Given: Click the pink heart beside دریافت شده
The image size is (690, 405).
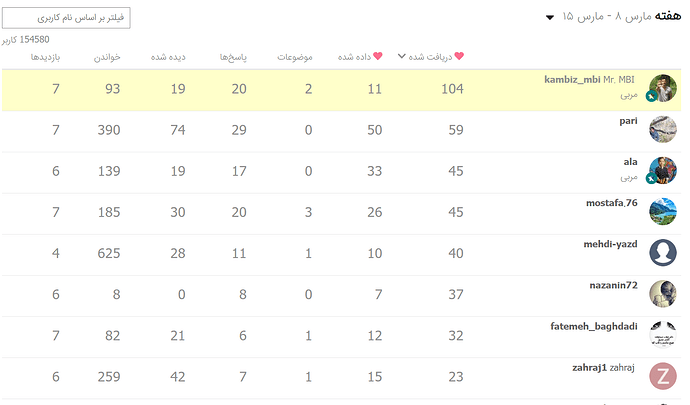Looking at the screenshot, I should [x=459, y=56].
